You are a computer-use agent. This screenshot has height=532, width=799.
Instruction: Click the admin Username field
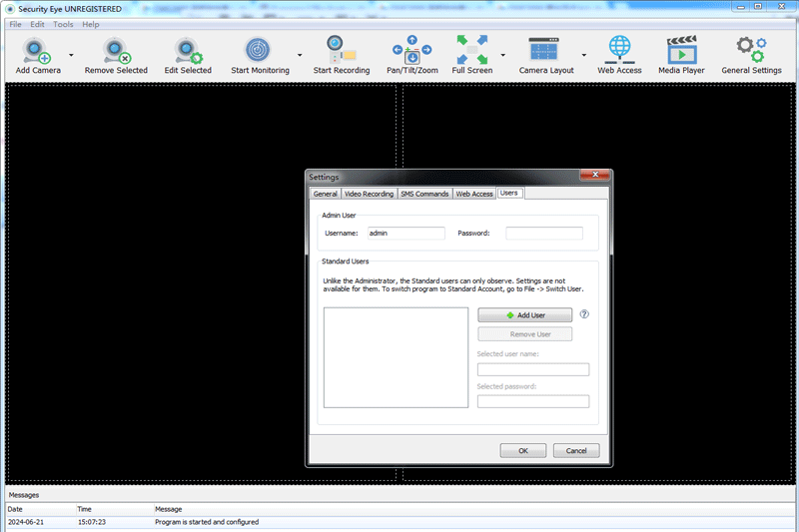coord(406,234)
